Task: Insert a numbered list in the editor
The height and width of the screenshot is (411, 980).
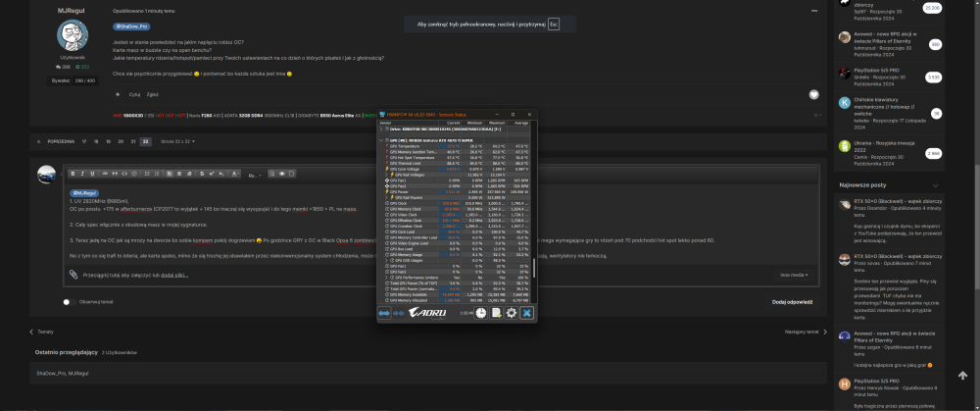Action: click(157, 174)
